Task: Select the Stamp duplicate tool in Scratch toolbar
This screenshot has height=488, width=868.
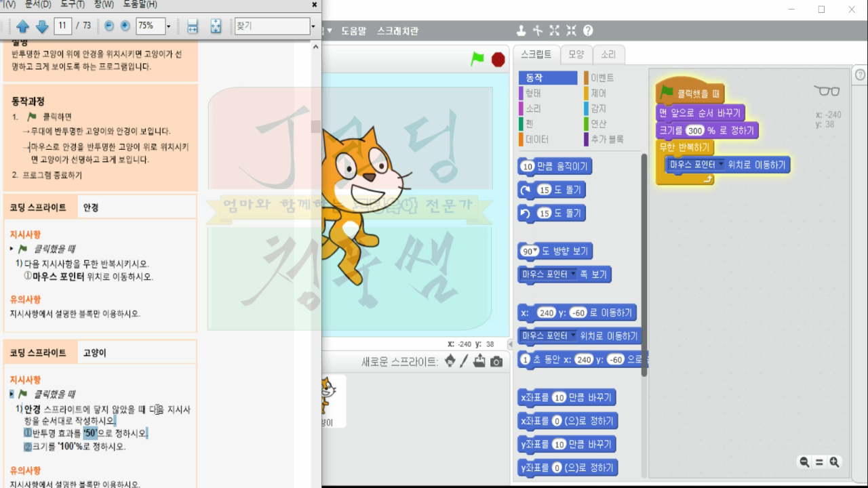Action: click(521, 30)
